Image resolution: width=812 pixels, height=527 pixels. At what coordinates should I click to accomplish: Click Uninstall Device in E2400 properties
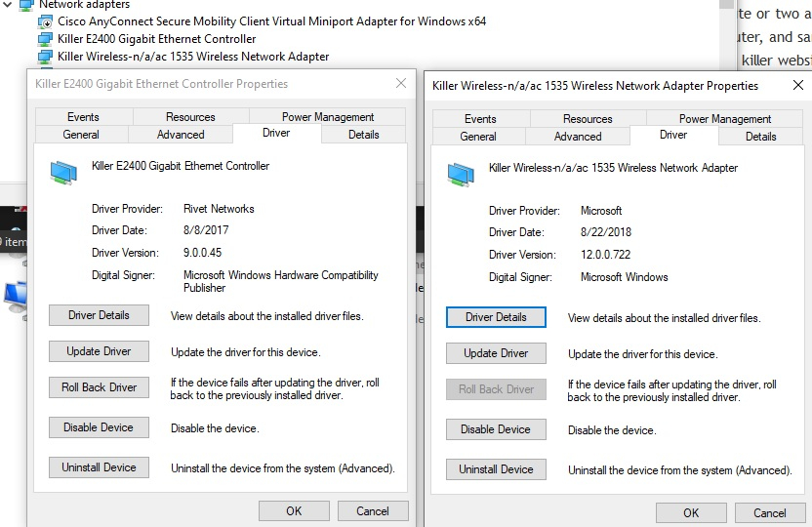click(x=99, y=467)
